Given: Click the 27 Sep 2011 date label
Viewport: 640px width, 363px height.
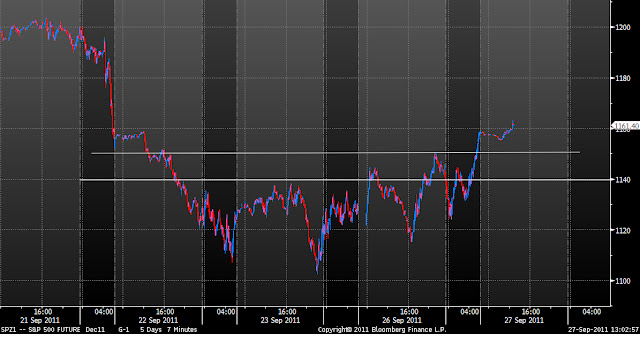Looking at the screenshot, I should point(524,321).
